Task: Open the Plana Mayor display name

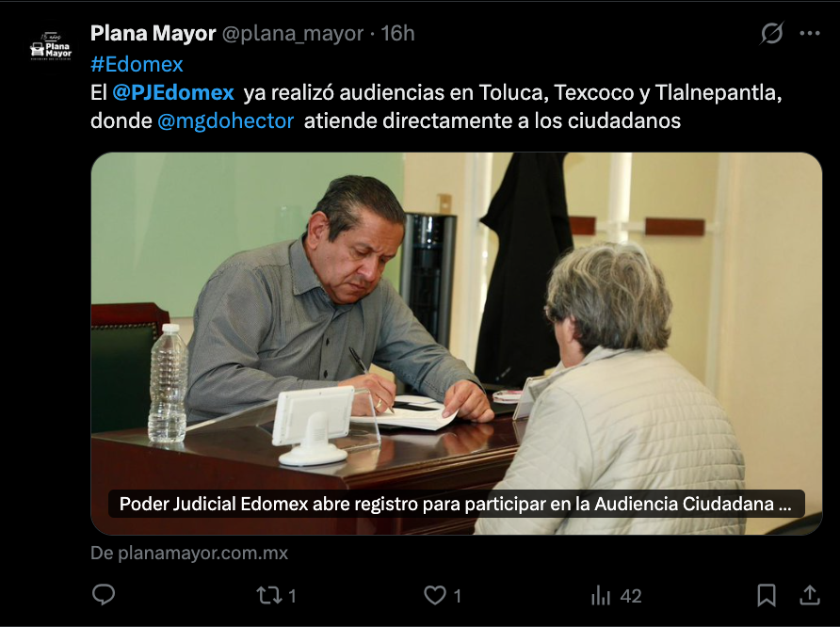Action: point(153,33)
